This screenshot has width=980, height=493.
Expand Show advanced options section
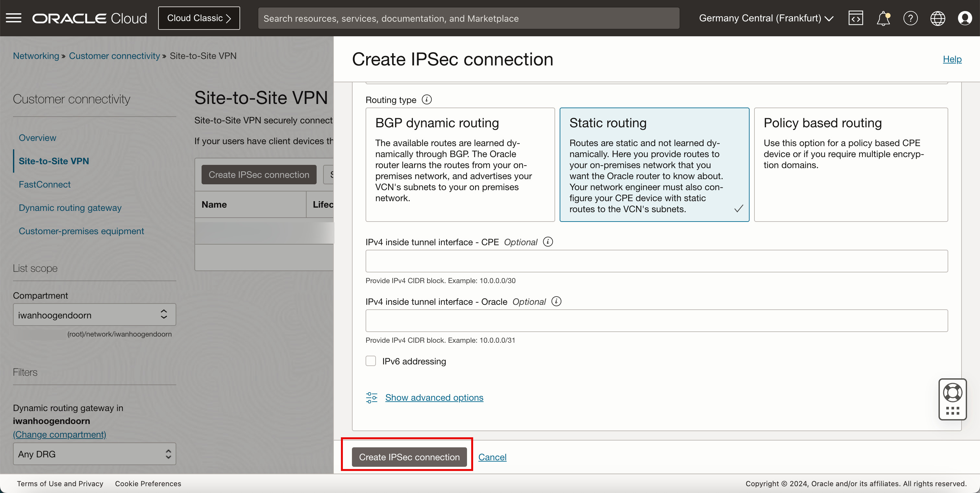435,397
